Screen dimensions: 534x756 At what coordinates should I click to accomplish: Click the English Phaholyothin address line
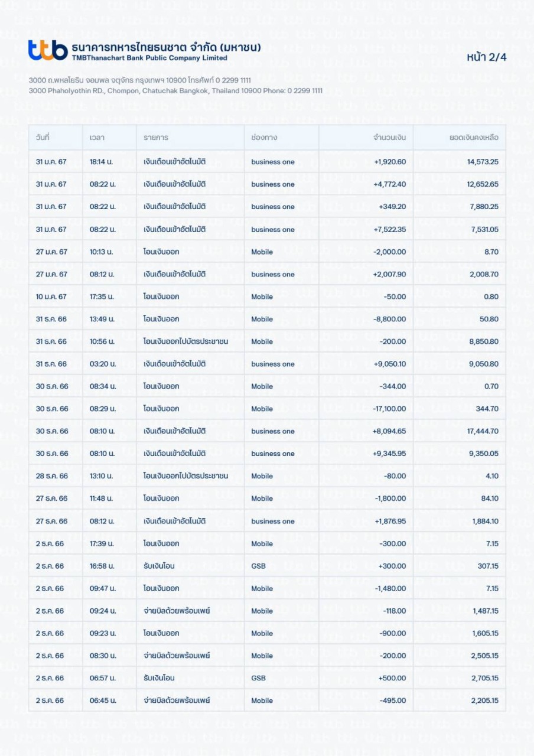(175, 91)
